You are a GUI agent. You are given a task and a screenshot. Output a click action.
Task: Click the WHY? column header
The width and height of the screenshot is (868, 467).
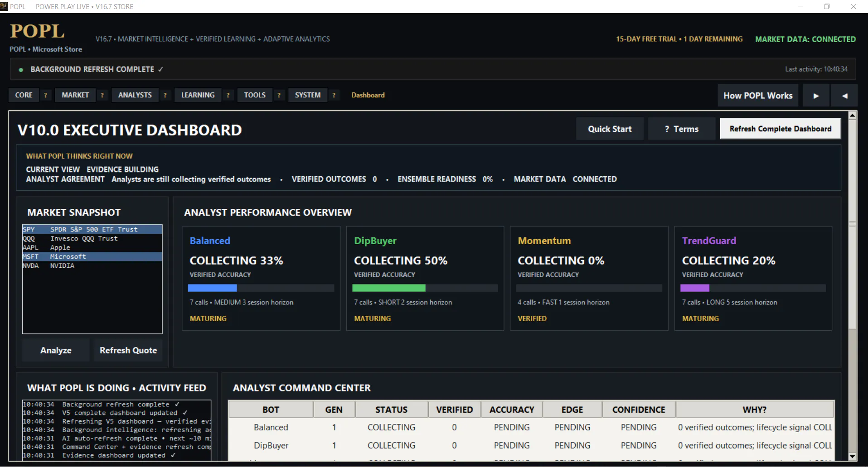(755, 409)
